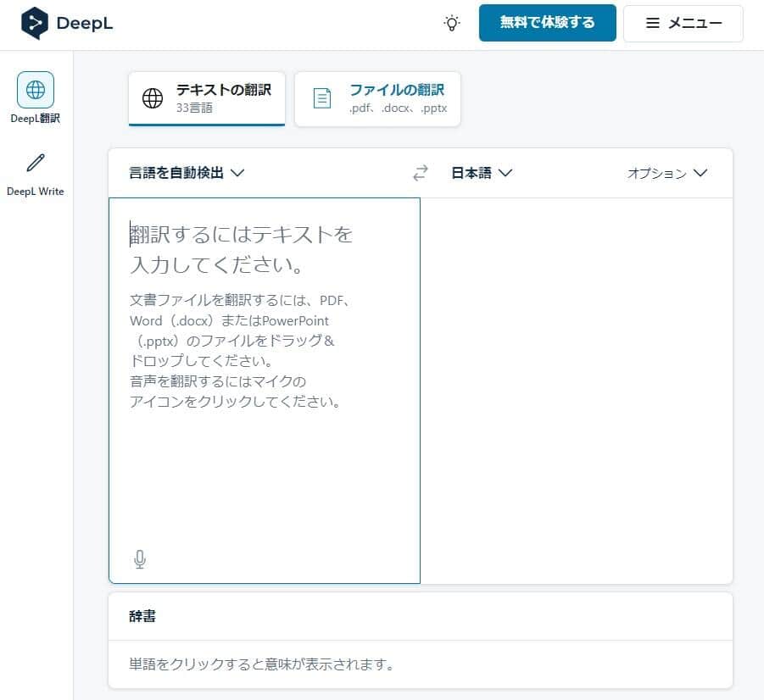Click the microphone icon for voice input

139,558
